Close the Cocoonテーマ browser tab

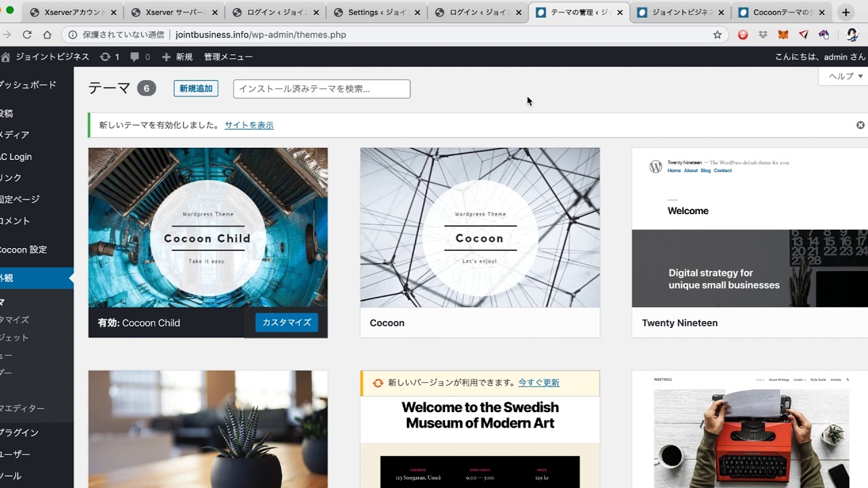click(822, 12)
